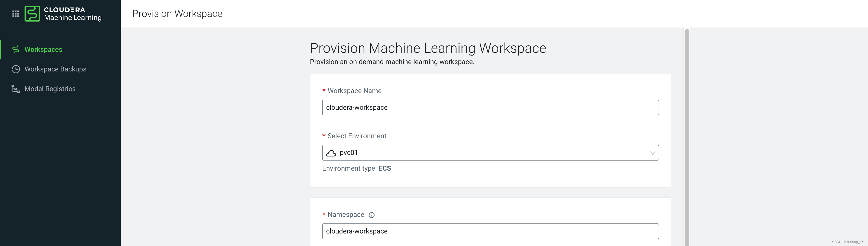Click the on-demand workspace description text
868x246 pixels.
392,62
